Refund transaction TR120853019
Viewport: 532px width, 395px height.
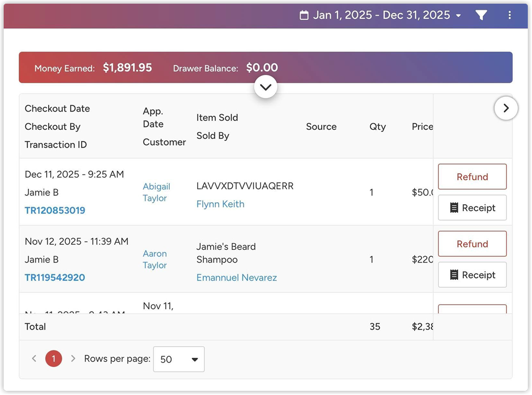tap(472, 177)
